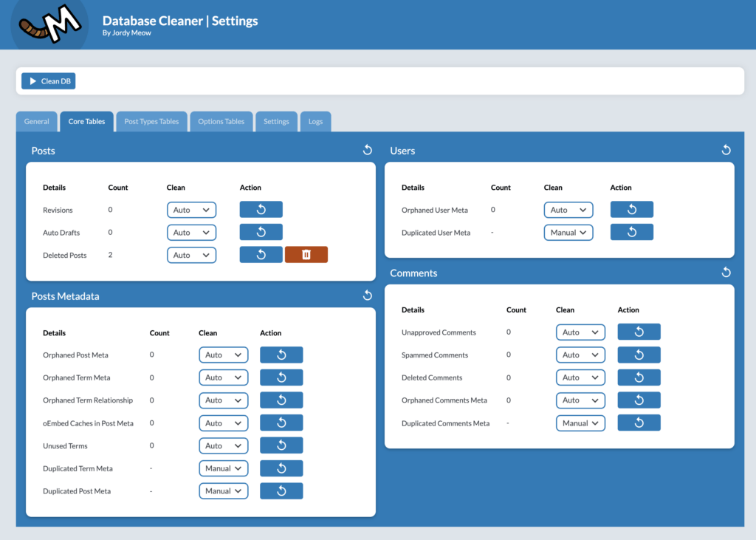756x540 pixels.
Task: Refresh the Comments panel count
Action: pyautogui.click(x=726, y=272)
